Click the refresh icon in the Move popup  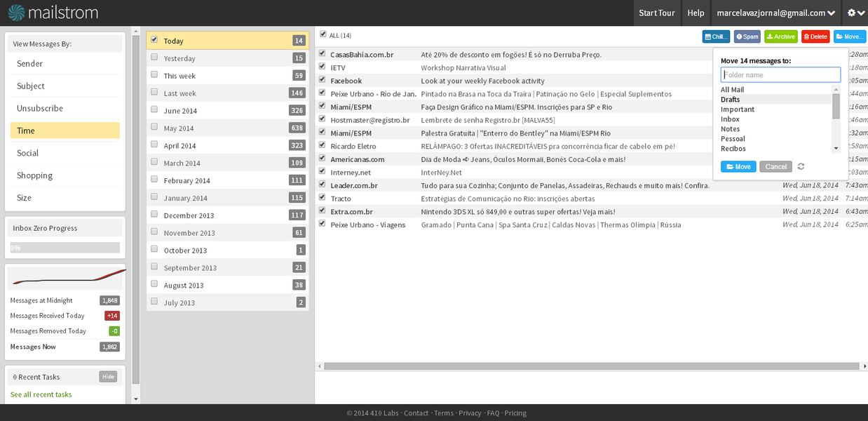(801, 166)
